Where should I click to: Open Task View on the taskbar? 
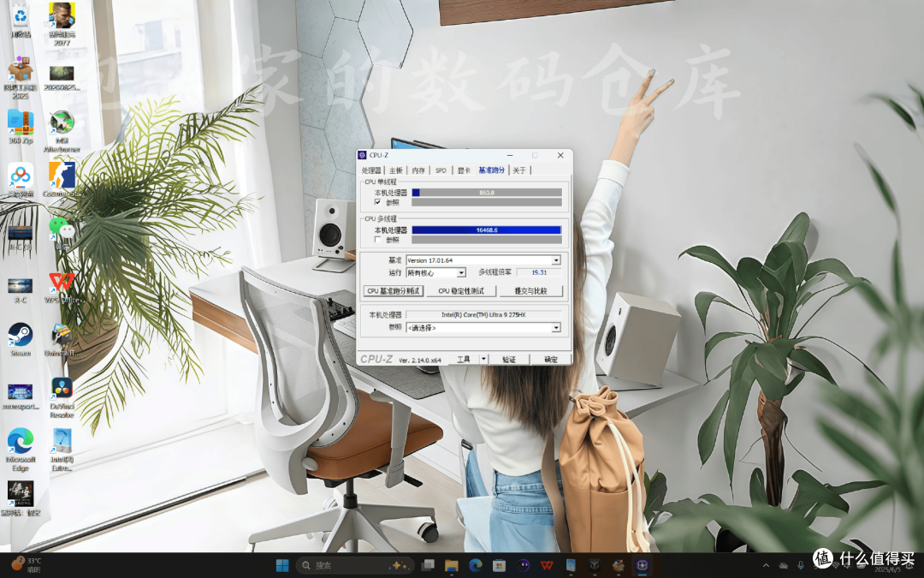[428, 565]
